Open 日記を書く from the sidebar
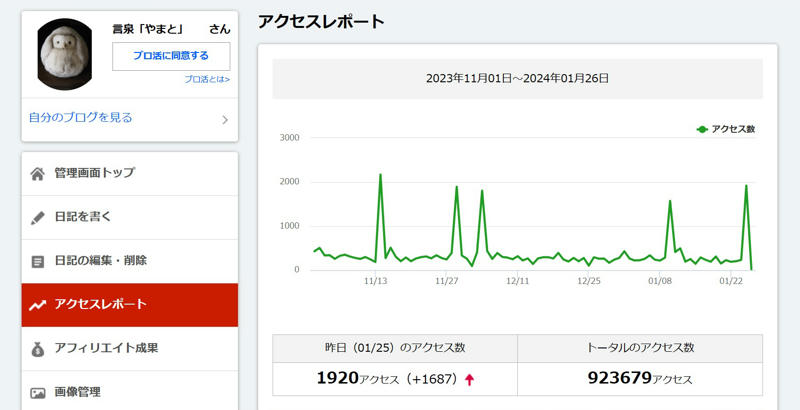Screen dimensions: 800x410 coord(83,217)
